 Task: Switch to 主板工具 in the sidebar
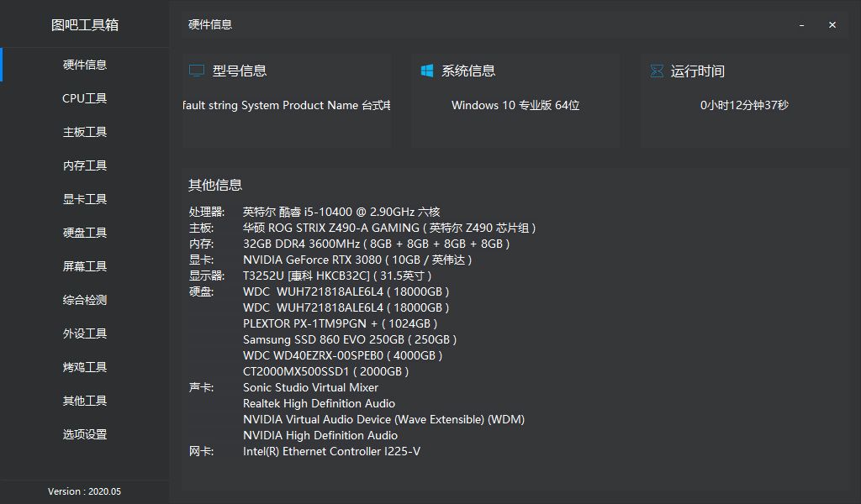(x=85, y=132)
